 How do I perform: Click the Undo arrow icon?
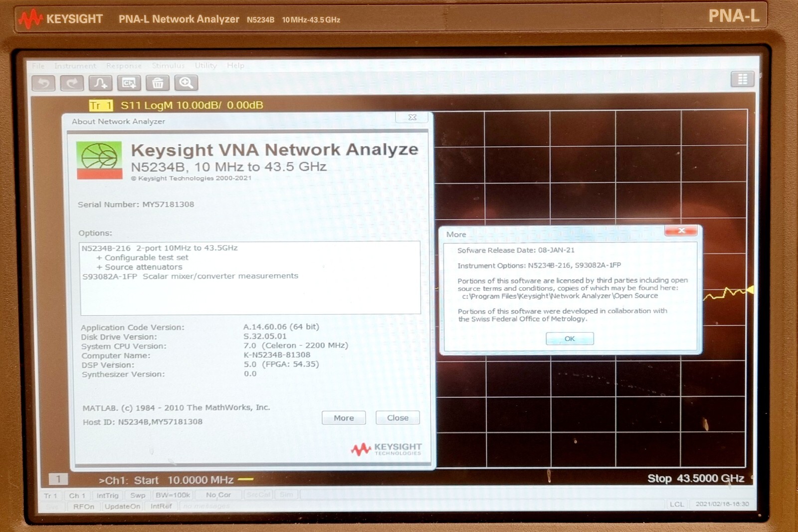[x=43, y=83]
